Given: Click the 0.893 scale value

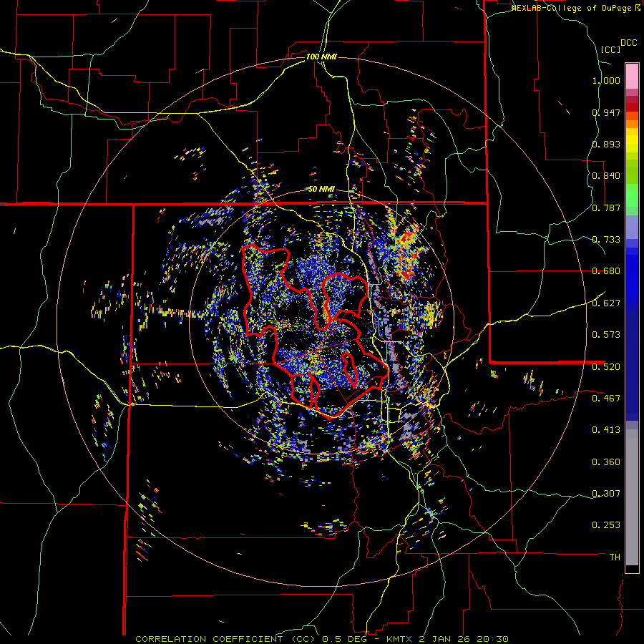Looking at the screenshot, I should click(x=606, y=144).
